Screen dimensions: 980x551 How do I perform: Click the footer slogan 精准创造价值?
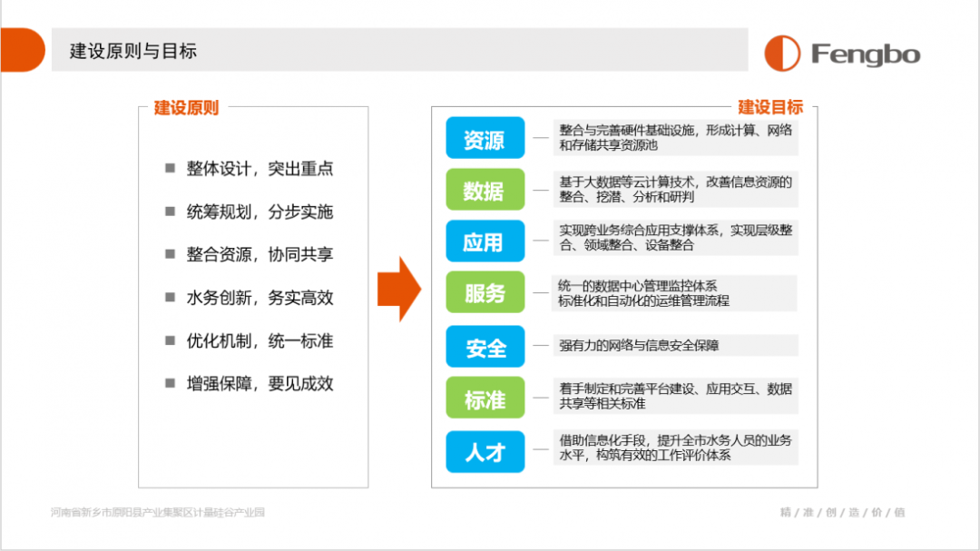[x=842, y=513]
